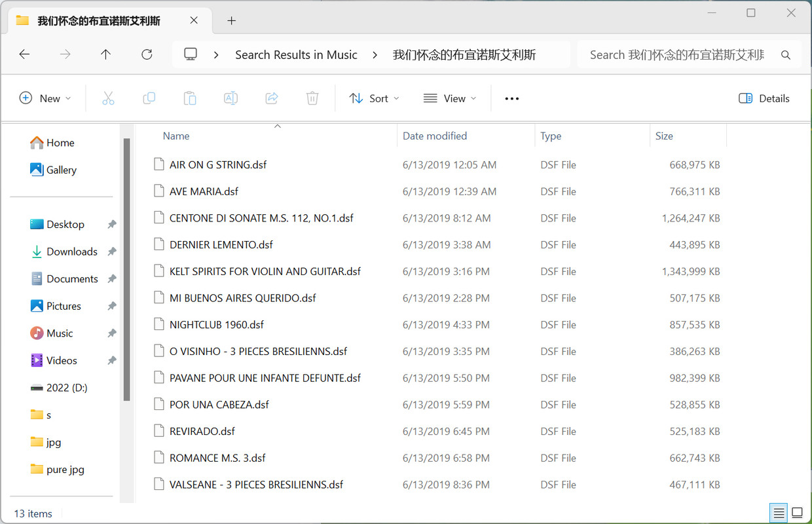Click the current folder breadcrumb 我们怀念的布宜诺斯艾利斯

(464, 55)
